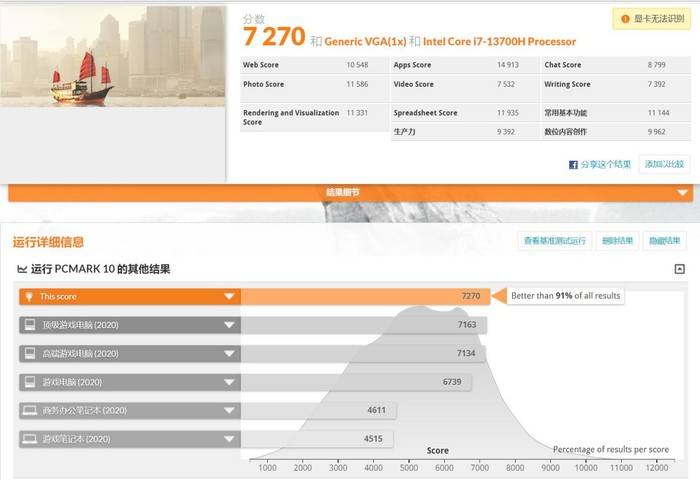Viewport: 700px width, 480px height.
Task: Click the Generic VGA(1x) link
Action: [365, 42]
